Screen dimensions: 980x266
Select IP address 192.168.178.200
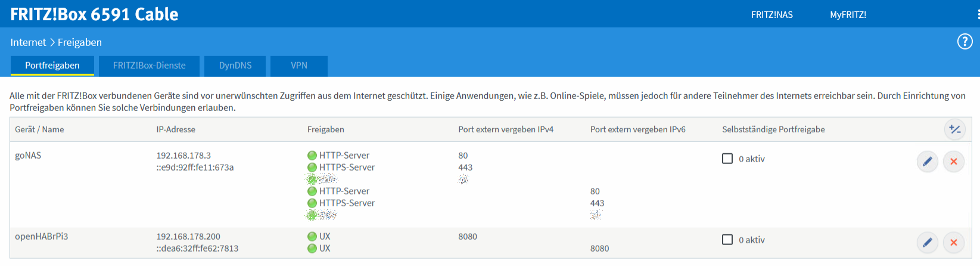[x=188, y=237]
